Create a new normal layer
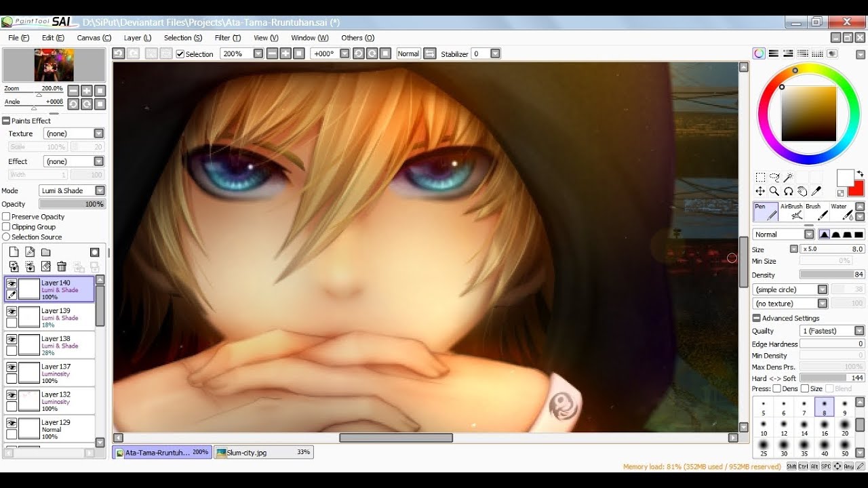 point(14,252)
